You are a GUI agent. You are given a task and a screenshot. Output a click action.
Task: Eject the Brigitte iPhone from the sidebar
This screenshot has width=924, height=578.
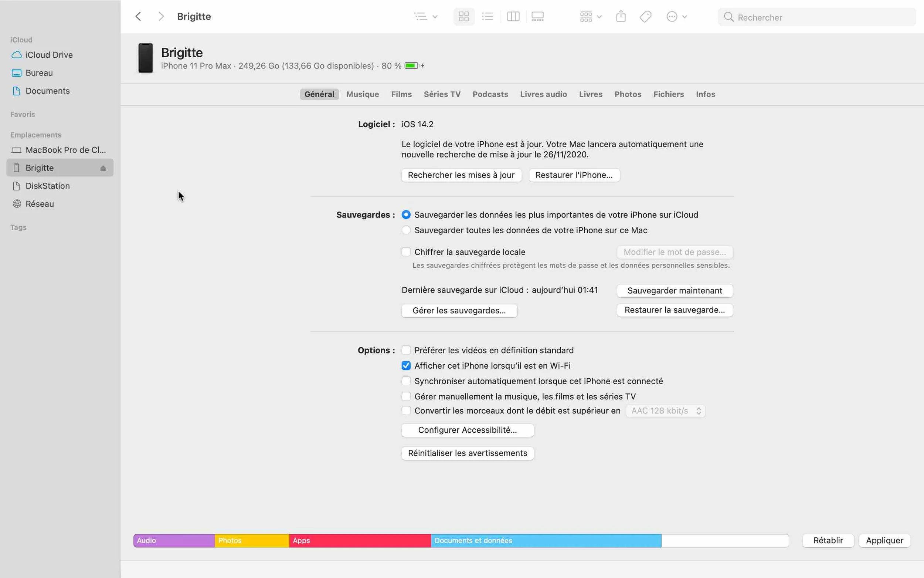point(103,168)
